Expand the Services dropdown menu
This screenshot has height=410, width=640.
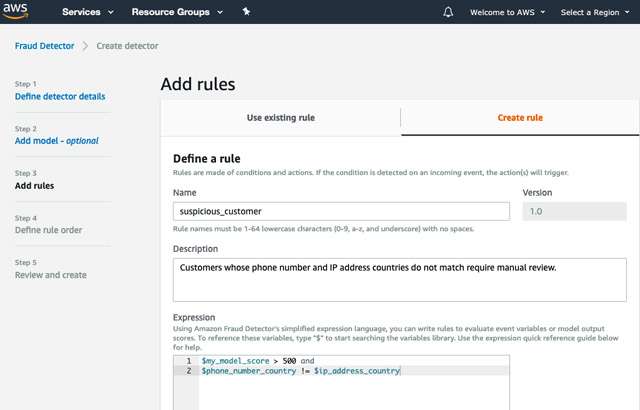[87, 12]
